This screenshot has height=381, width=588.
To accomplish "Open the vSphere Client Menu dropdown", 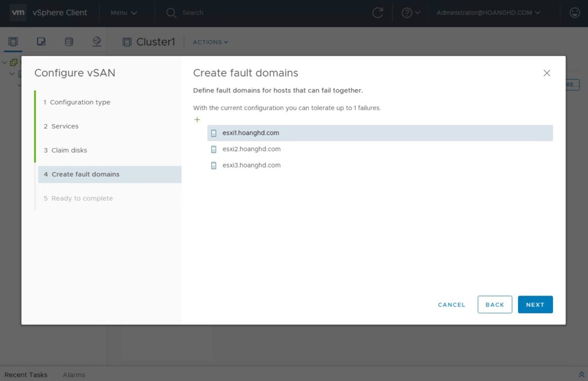I will (x=123, y=13).
